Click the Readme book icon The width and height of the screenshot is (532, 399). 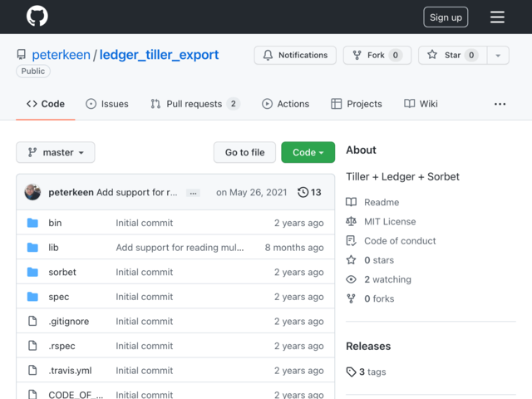tap(351, 202)
